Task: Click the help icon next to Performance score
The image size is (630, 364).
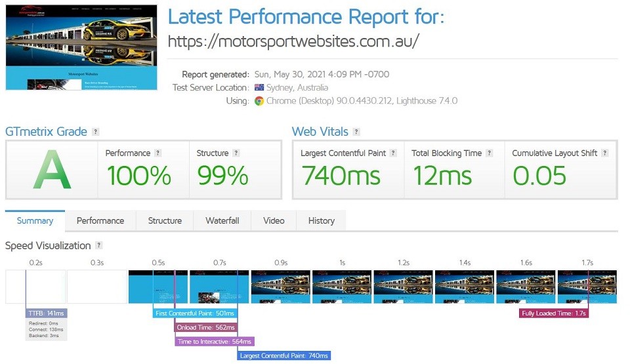Action: tap(158, 153)
